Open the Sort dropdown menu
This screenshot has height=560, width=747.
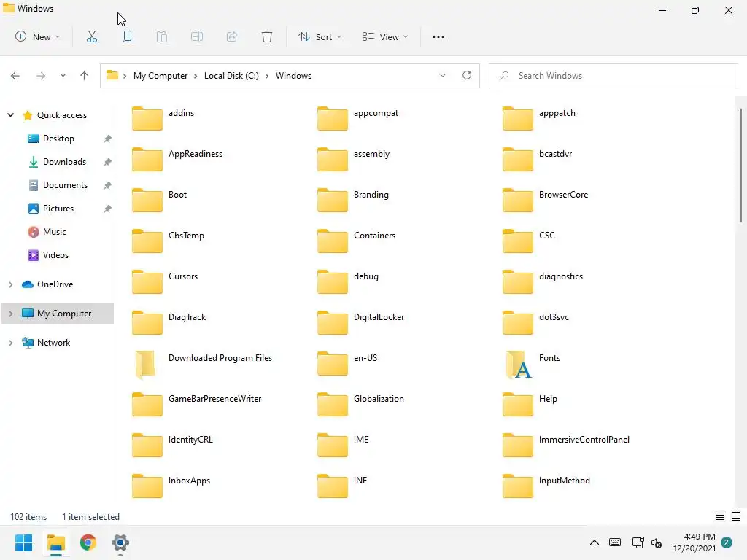320,36
